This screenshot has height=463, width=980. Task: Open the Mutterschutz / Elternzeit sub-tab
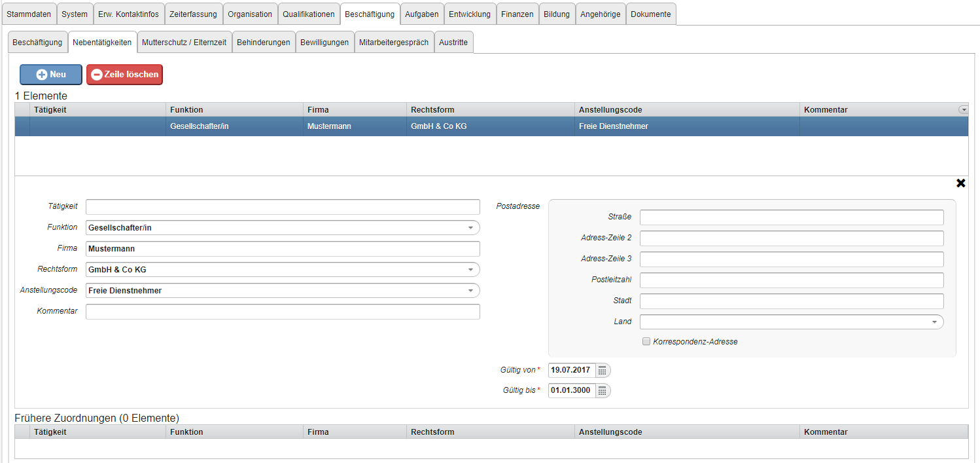click(x=184, y=42)
